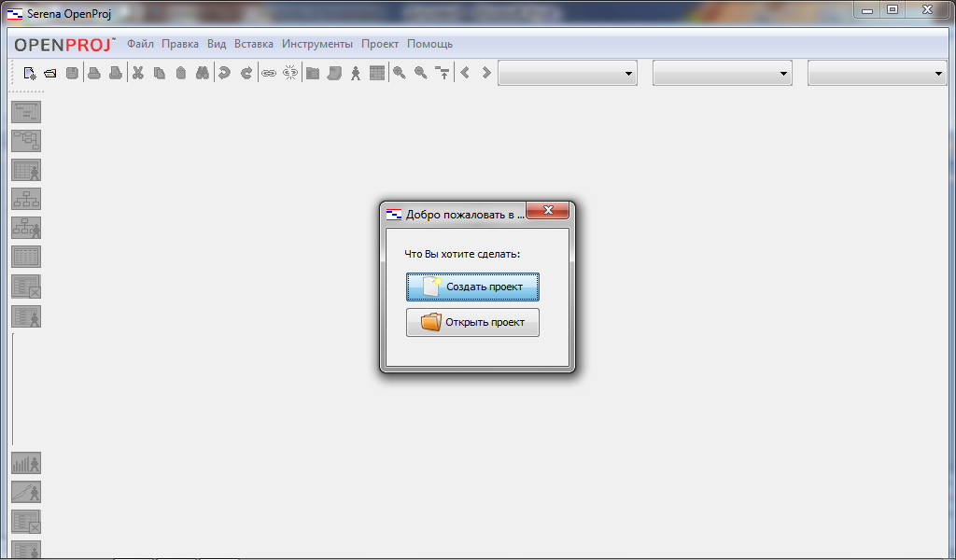Open the Resource Usage icon below Task Usage
The width and height of the screenshot is (956, 560).
tap(26, 316)
